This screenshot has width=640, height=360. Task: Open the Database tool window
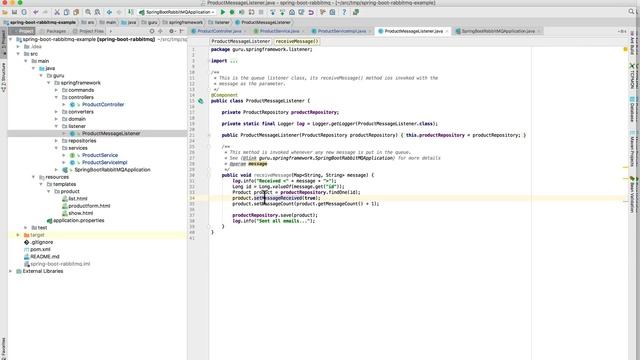pyautogui.click(x=632, y=109)
